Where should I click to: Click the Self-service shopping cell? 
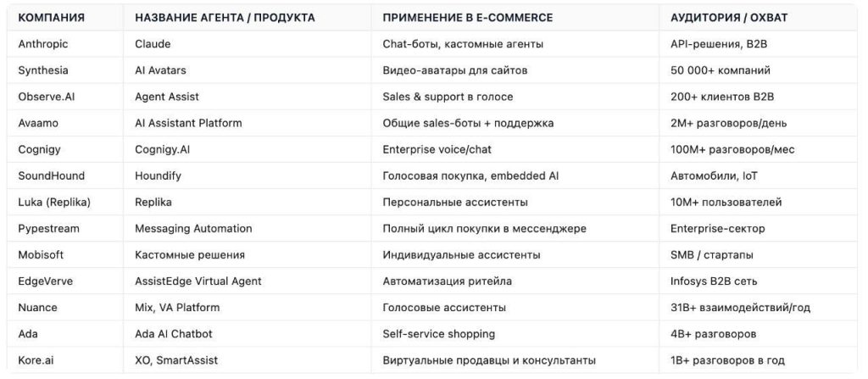click(x=438, y=333)
